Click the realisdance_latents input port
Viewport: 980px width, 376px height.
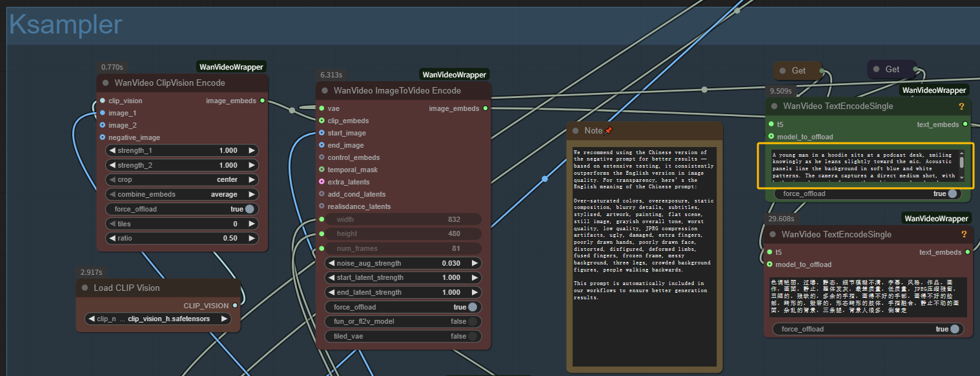[x=322, y=206]
